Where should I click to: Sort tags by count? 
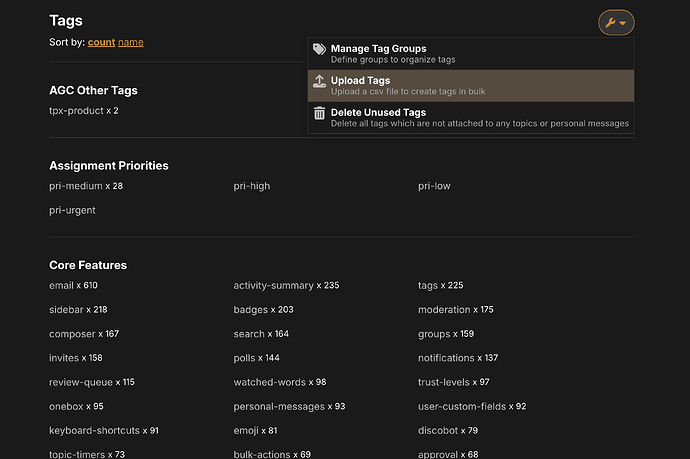click(101, 42)
